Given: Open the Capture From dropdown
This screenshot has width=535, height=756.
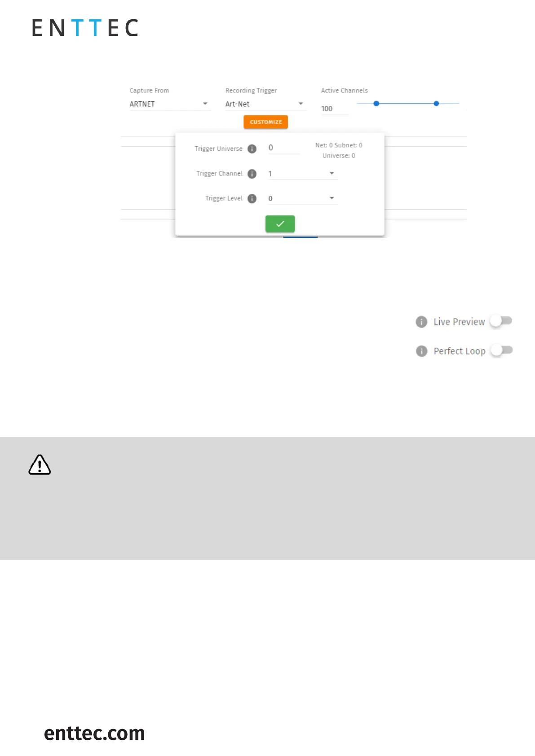Looking at the screenshot, I should [169, 104].
